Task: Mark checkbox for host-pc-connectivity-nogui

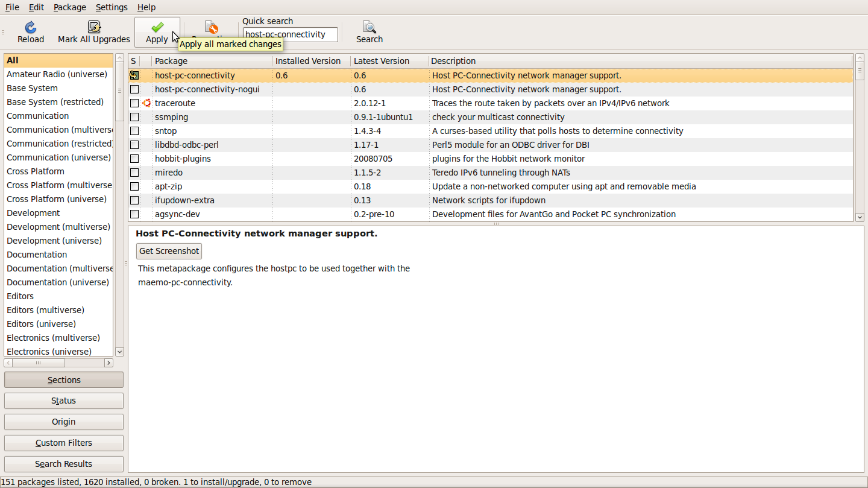Action: point(134,89)
